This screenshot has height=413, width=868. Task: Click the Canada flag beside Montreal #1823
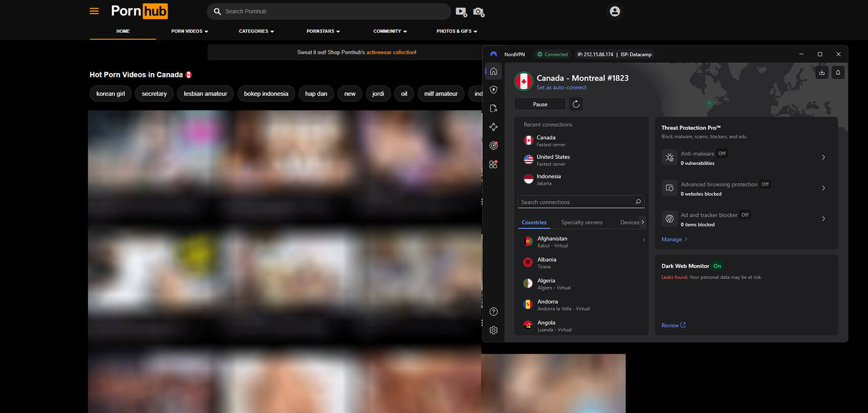[524, 81]
